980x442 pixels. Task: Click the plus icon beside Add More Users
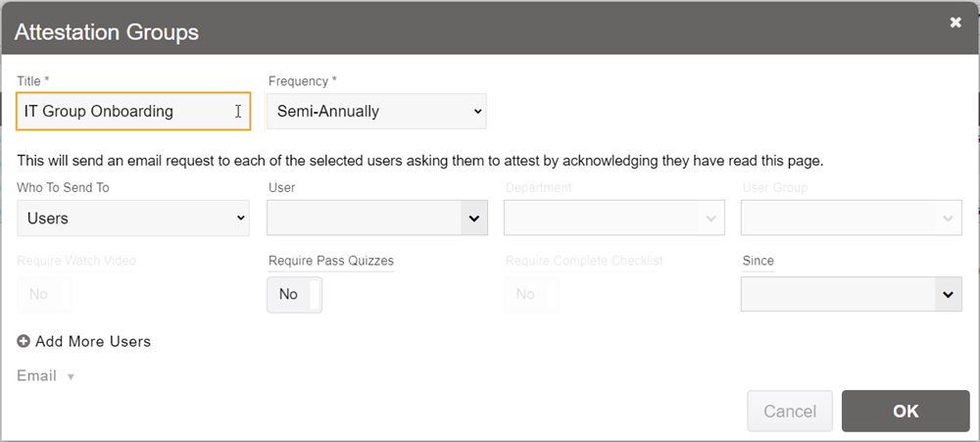24,342
